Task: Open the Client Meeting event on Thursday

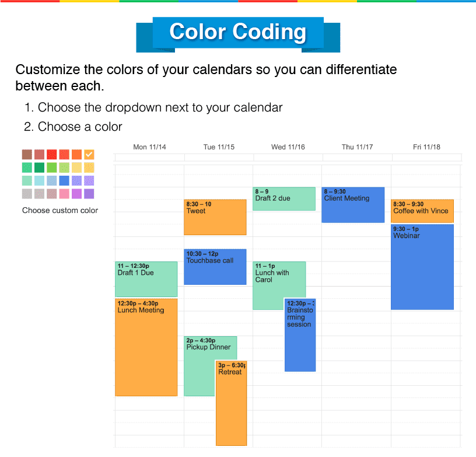Action: [352, 204]
